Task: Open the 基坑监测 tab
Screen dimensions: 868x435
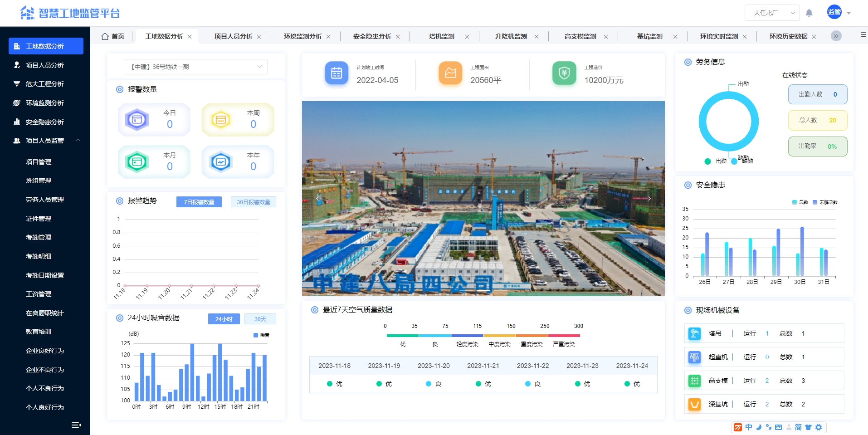Action: click(650, 36)
